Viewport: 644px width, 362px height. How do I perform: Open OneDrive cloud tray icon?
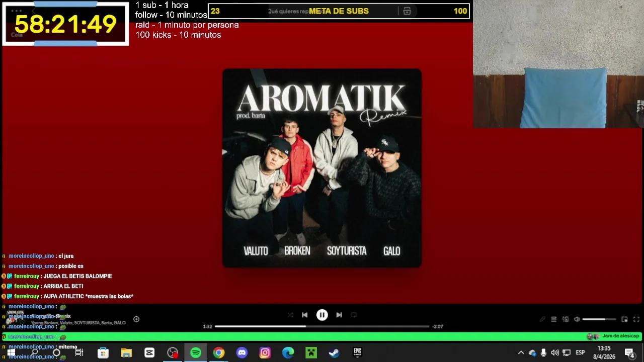532,352
